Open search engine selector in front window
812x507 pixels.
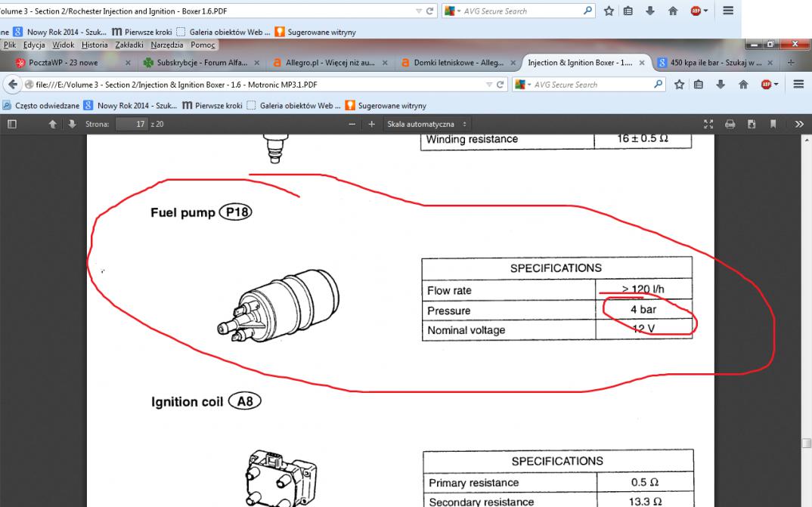coord(523,85)
